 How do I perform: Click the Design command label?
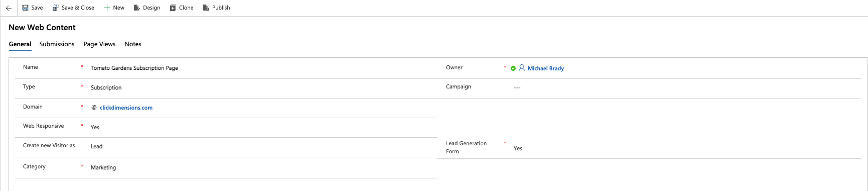(x=152, y=8)
